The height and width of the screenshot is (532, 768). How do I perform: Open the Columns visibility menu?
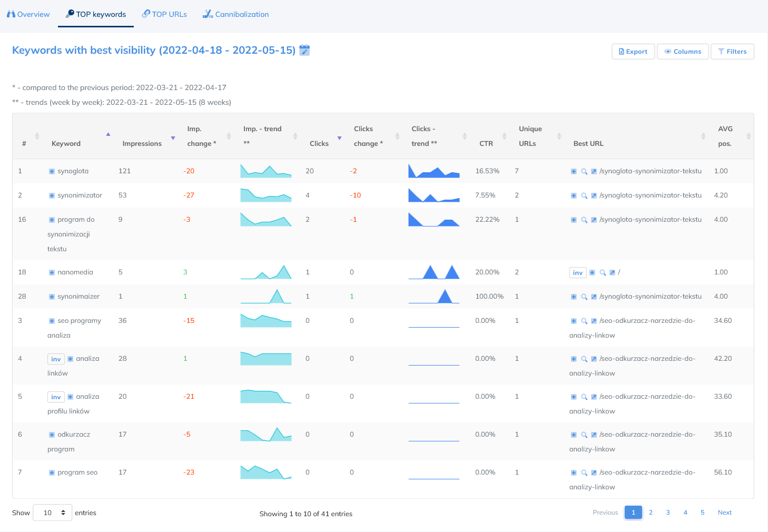tap(682, 52)
